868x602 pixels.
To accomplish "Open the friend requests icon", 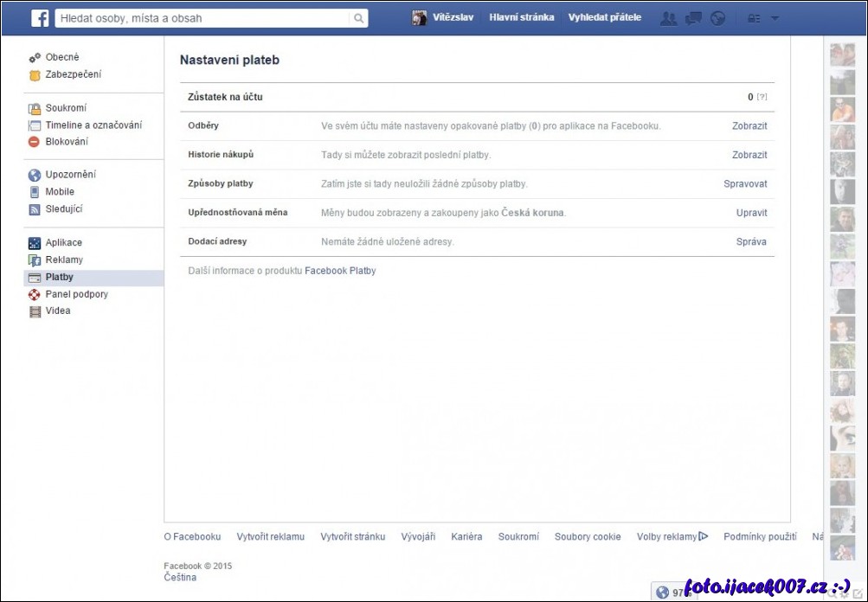I will [668, 18].
